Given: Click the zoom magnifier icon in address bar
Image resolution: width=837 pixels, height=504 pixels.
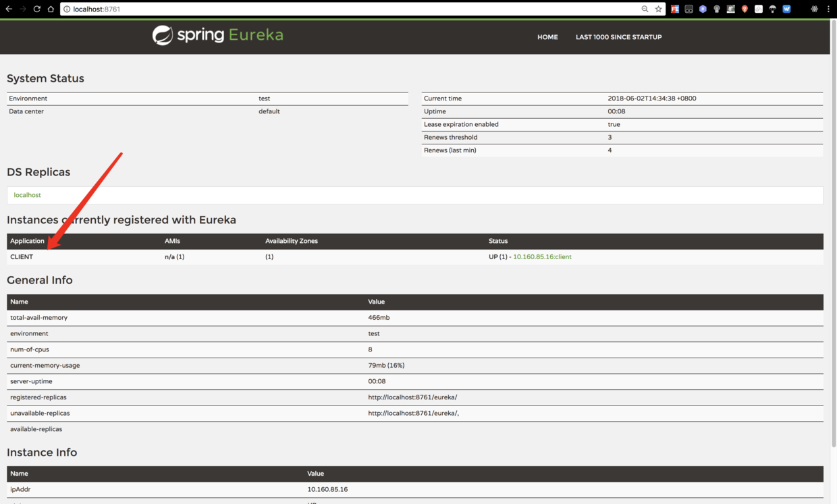Looking at the screenshot, I should pos(645,9).
